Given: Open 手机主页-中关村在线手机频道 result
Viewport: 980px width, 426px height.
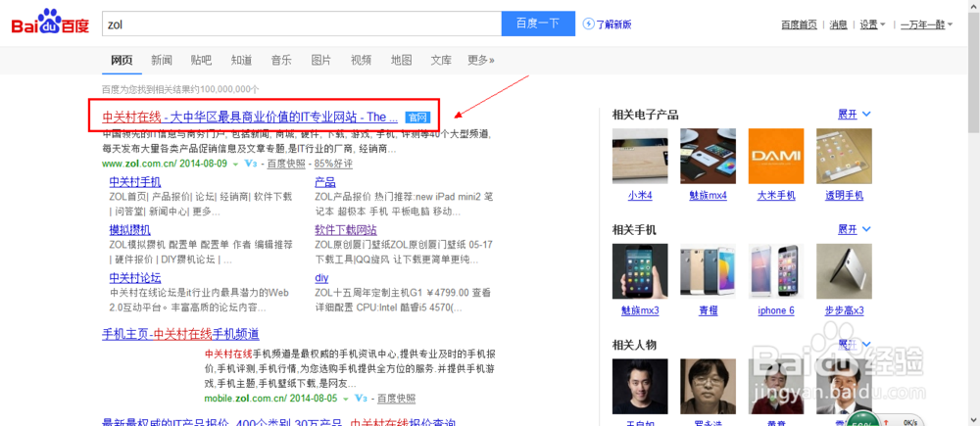Looking at the screenshot, I should [x=180, y=334].
